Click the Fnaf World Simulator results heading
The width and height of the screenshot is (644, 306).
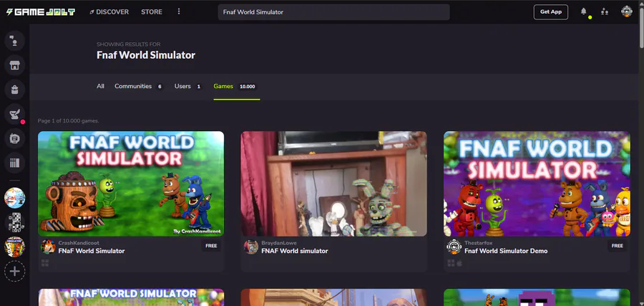[x=146, y=55]
